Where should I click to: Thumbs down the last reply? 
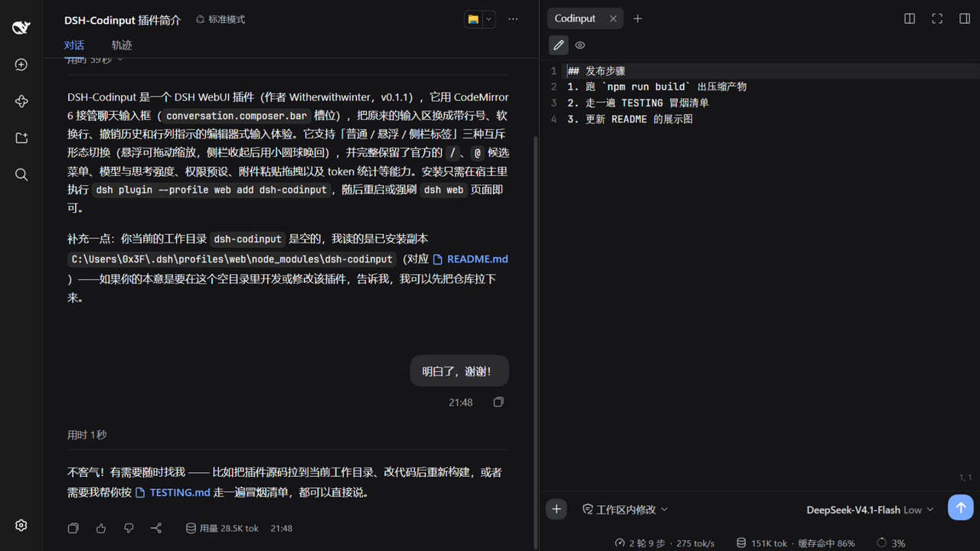click(x=129, y=528)
